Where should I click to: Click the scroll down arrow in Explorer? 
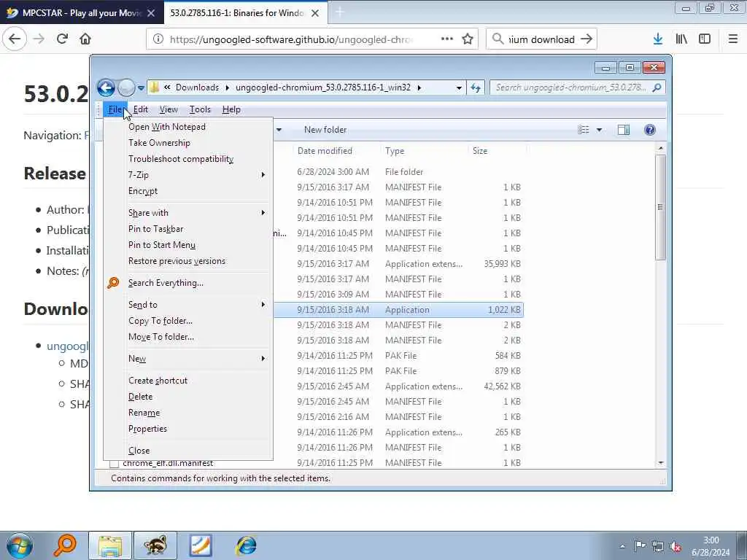(x=660, y=463)
